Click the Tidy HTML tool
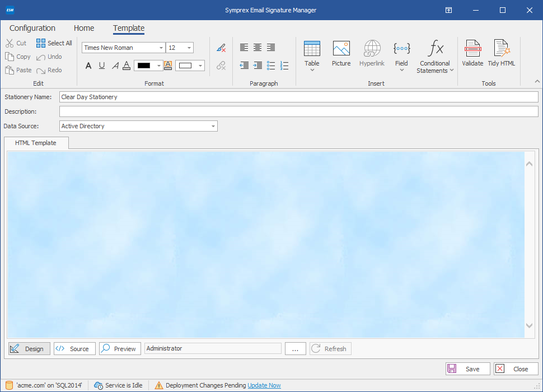The height and width of the screenshot is (392, 543). pos(502,54)
